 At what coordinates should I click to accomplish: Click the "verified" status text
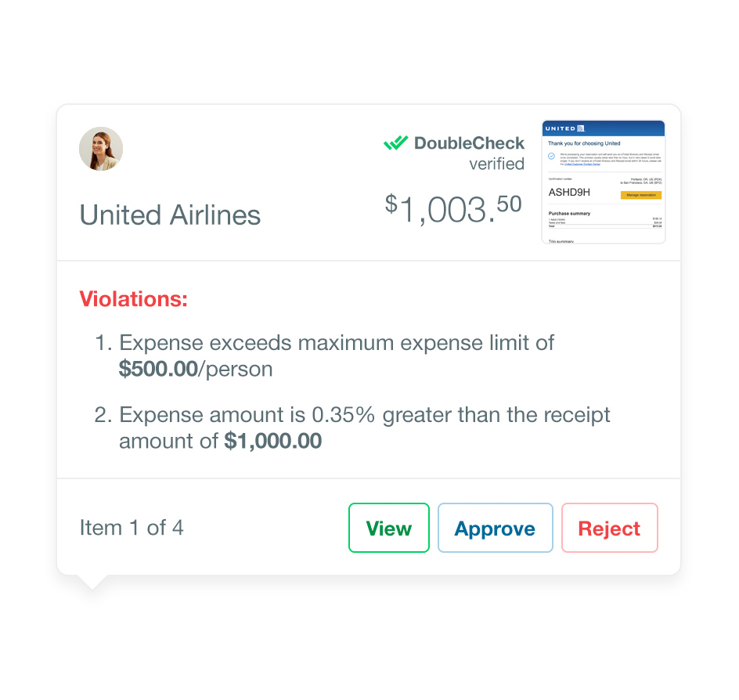(x=496, y=164)
